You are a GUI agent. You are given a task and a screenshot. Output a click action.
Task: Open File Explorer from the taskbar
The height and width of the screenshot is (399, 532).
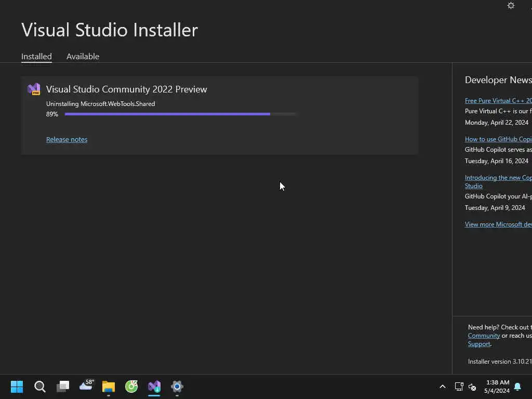coord(109,387)
